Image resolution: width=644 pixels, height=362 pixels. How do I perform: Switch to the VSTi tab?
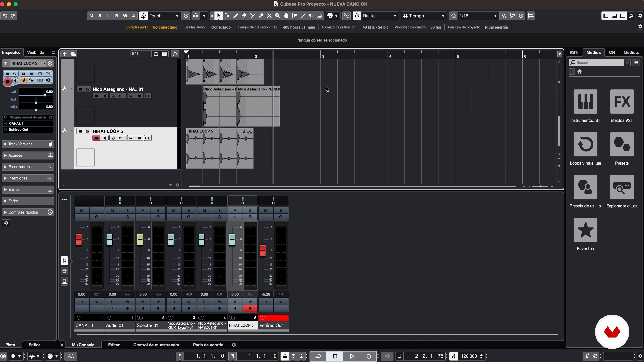click(x=574, y=52)
